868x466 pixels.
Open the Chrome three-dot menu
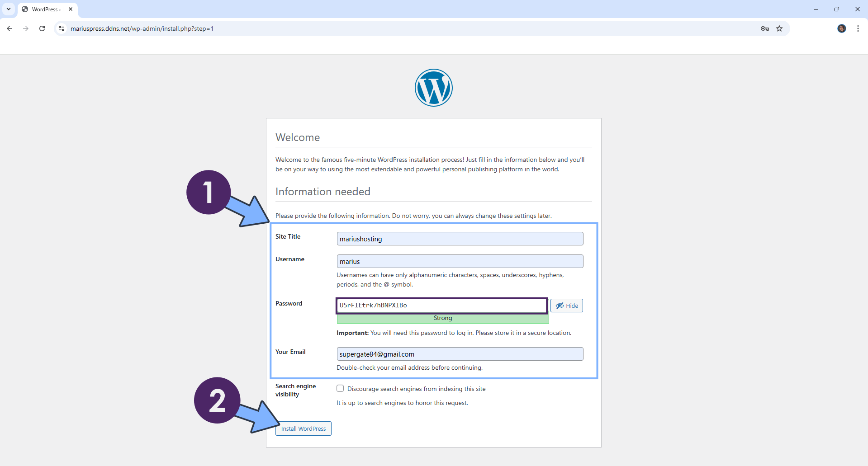click(x=858, y=28)
